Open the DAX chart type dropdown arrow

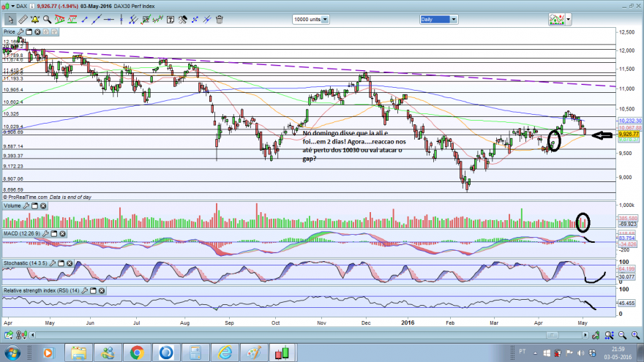(x=12, y=6)
